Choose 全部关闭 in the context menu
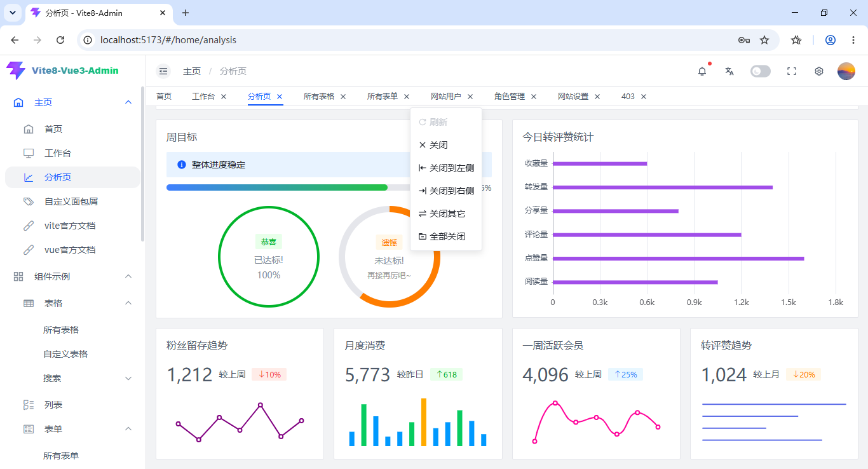The image size is (868, 469). point(446,236)
